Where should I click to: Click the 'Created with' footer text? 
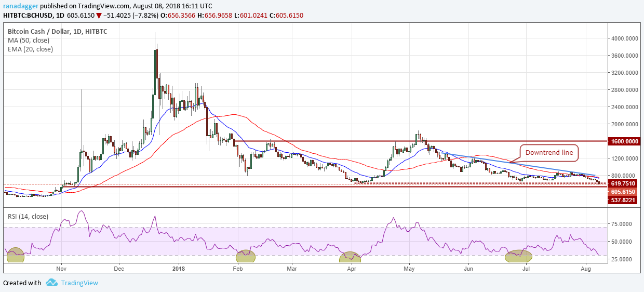[22, 283]
